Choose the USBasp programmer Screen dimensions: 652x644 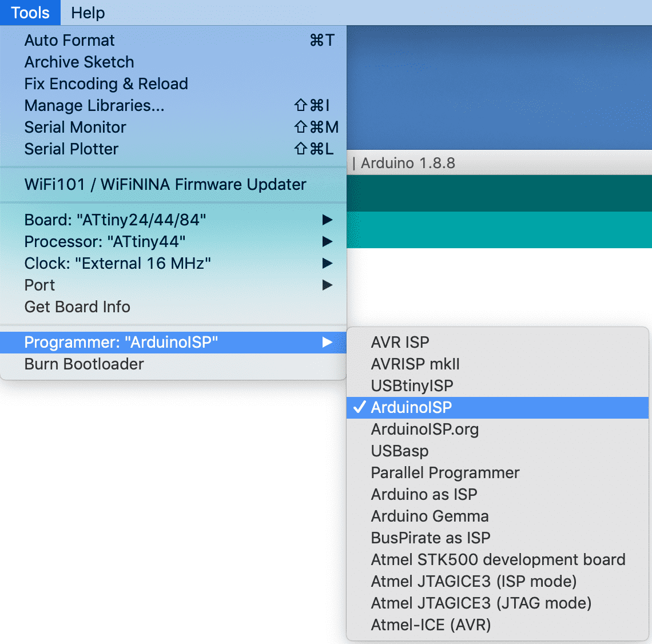pyautogui.click(x=399, y=451)
